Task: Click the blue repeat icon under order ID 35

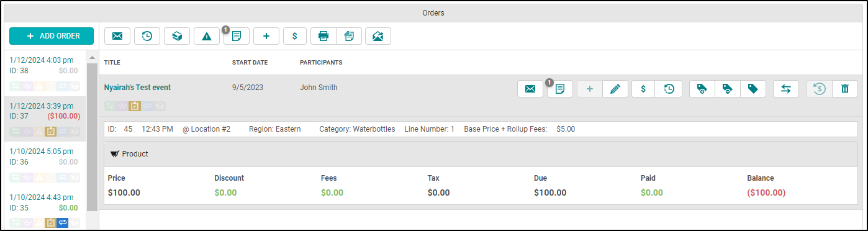Action: pyautogui.click(x=63, y=222)
